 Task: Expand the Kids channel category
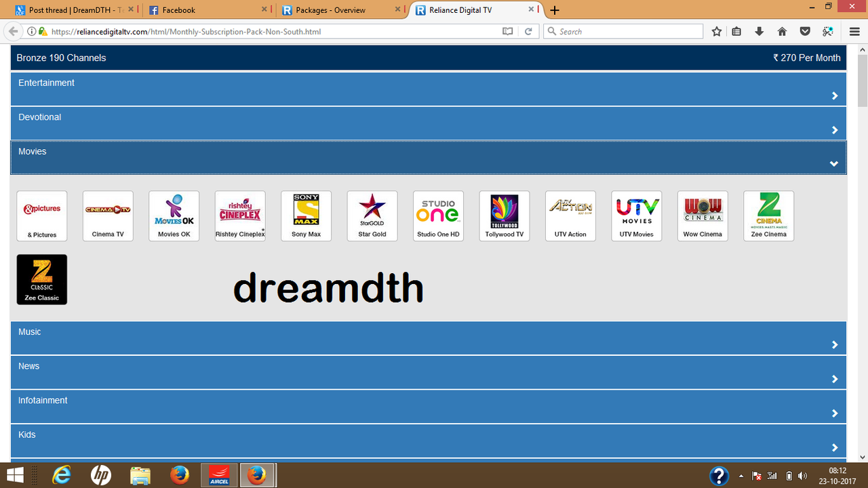[x=429, y=441]
